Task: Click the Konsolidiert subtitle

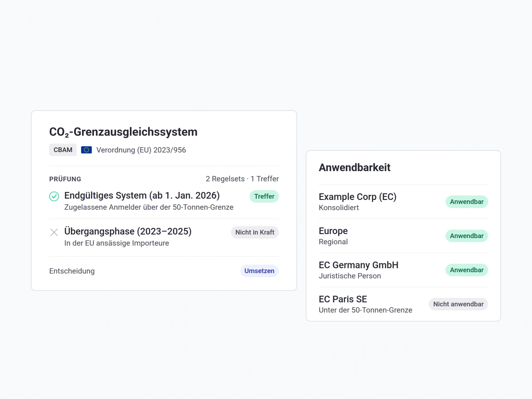Action: [x=339, y=207]
